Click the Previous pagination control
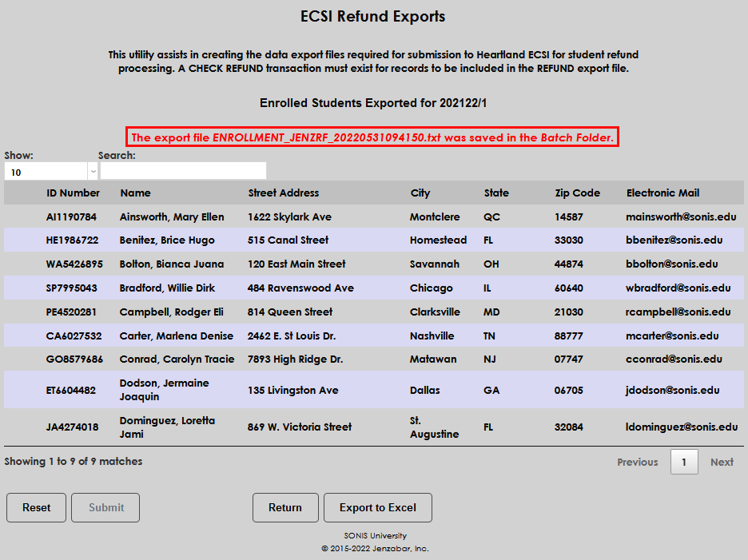This screenshot has width=748, height=560. click(637, 462)
